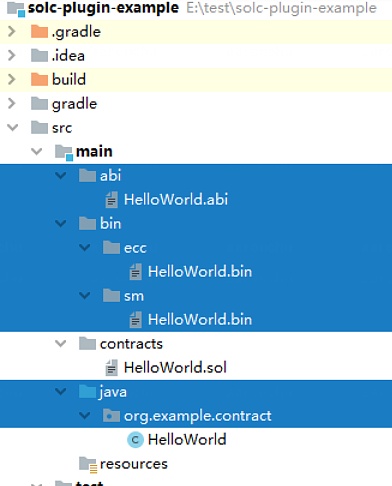Click the HelloWorld.sol file icon
Viewport: 392px width, 486px height.
point(112,368)
